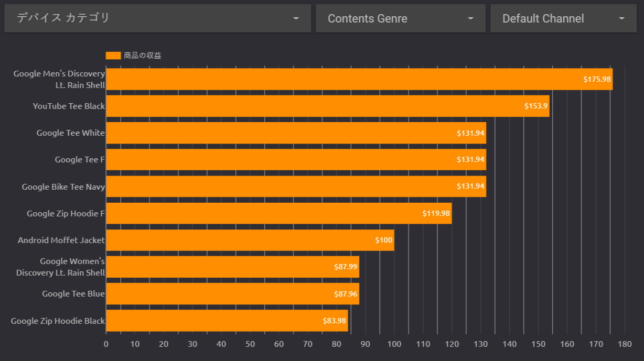Click the 0 tick on the x-axis

pyautogui.click(x=106, y=344)
